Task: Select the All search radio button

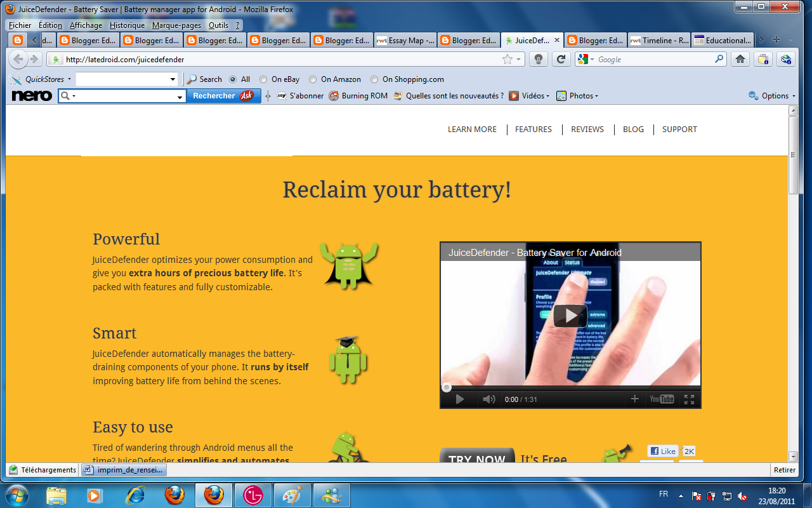Action: [233, 79]
